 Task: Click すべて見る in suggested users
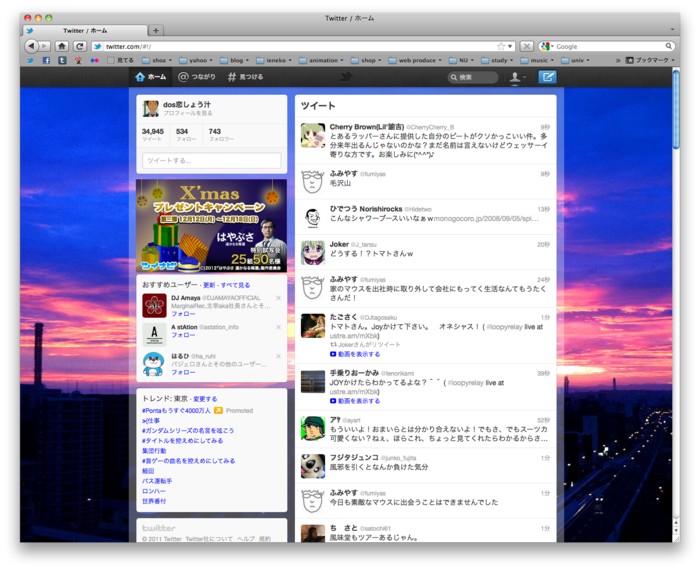235,285
